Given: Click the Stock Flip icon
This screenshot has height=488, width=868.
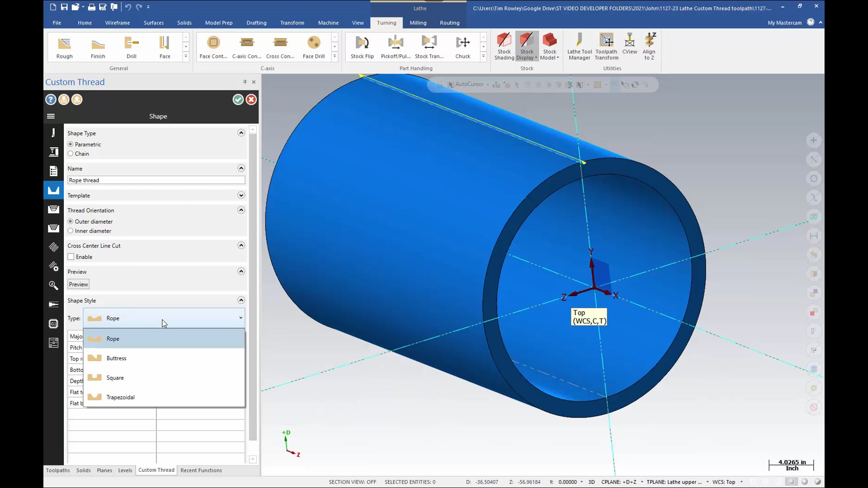Looking at the screenshot, I should [363, 47].
